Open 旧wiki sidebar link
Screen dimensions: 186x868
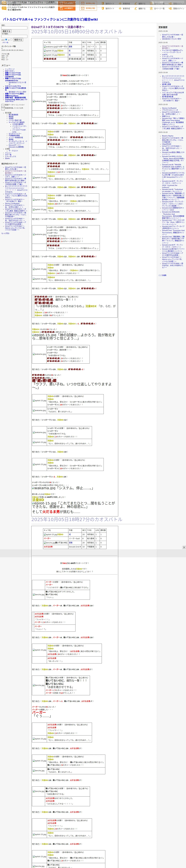[7, 158]
